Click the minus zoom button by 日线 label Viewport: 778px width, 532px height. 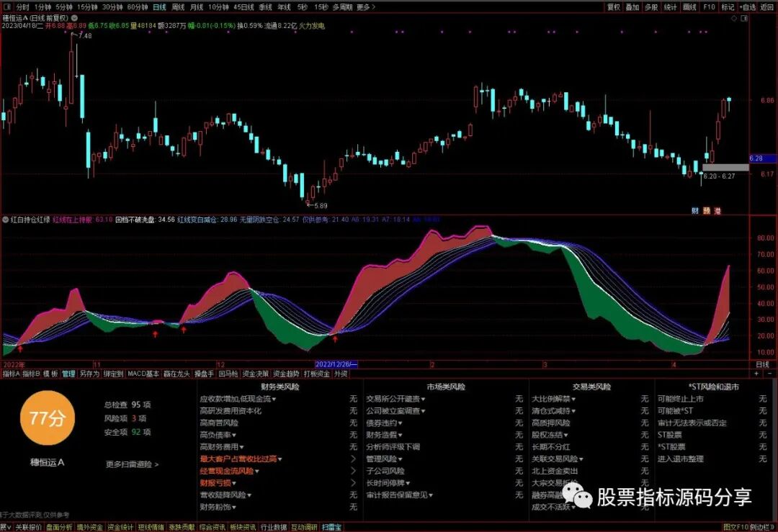(x=769, y=374)
